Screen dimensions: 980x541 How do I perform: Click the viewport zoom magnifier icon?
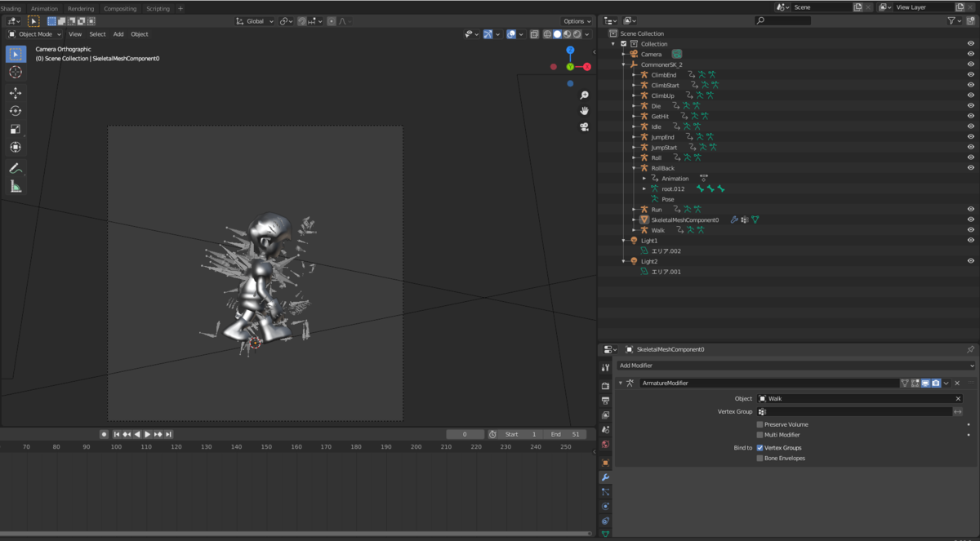click(x=585, y=95)
